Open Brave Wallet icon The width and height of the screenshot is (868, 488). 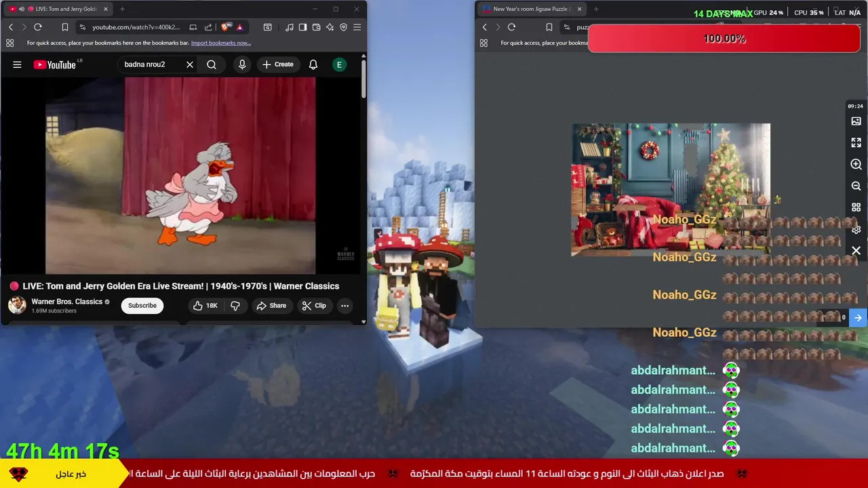click(316, 27)
